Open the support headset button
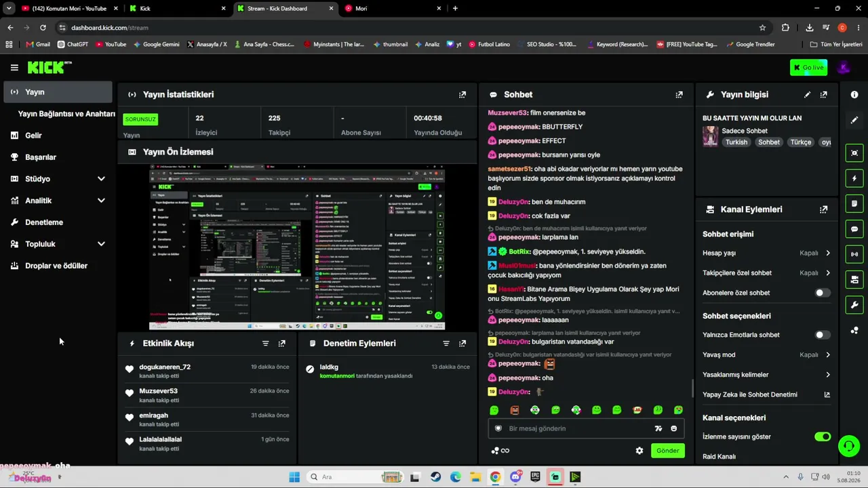This screenshot has width=868, height=488. pyautogui.click(x=848, y=446)
